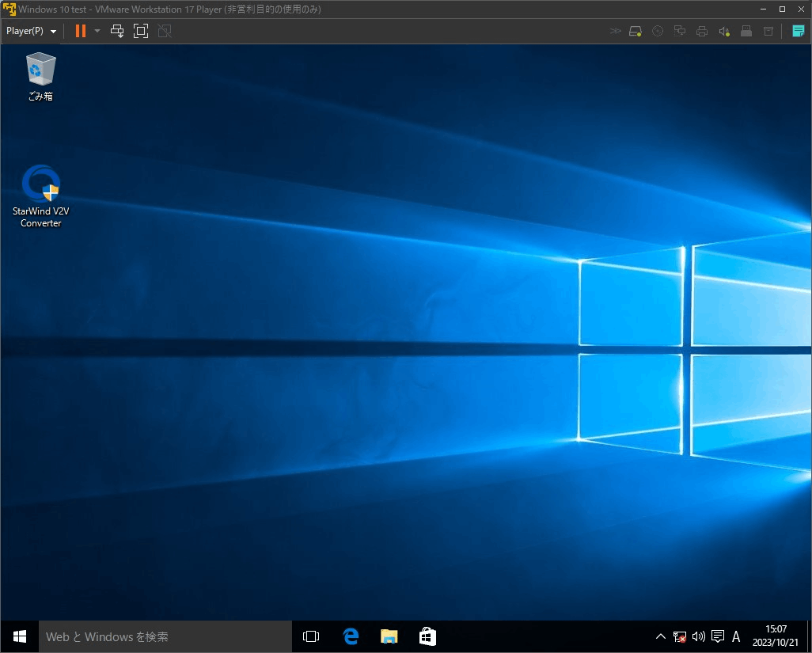Launch Microsoft Edge from the taskbar
The image size is (812, 653).
click(x=351, y=636)
